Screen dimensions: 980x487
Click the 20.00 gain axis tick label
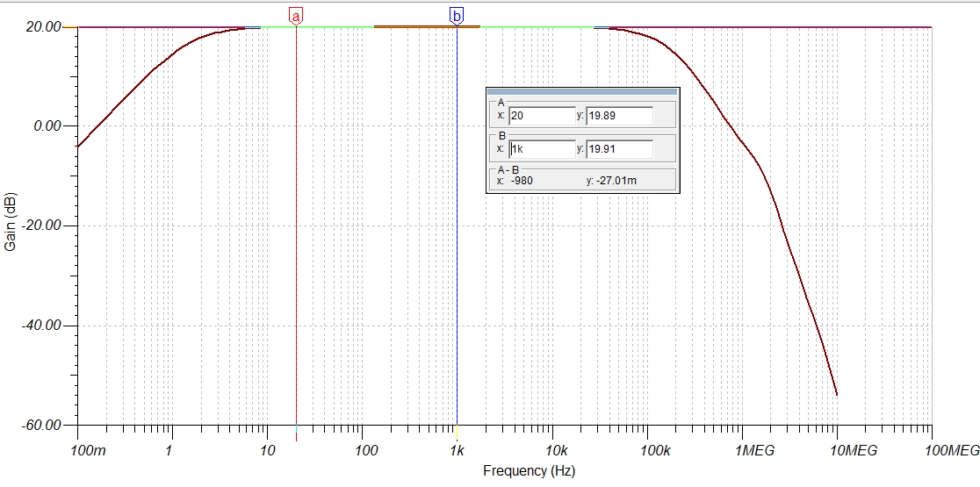click(45, 27)
